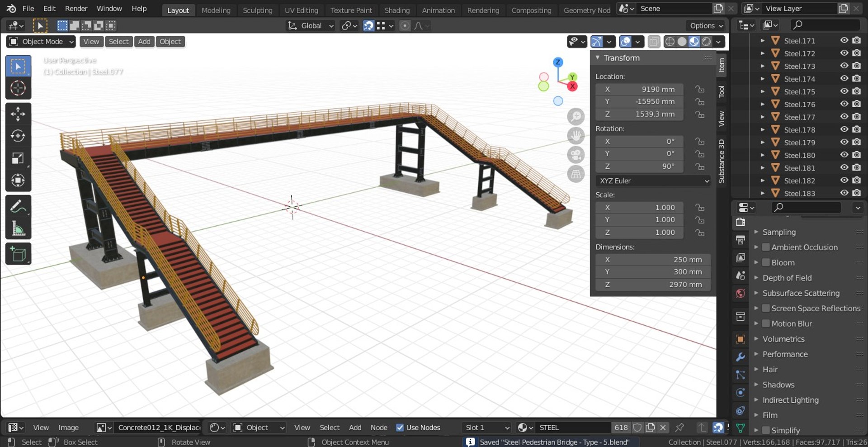Toggle X-ray mode icon

click(x=654, y=42)
